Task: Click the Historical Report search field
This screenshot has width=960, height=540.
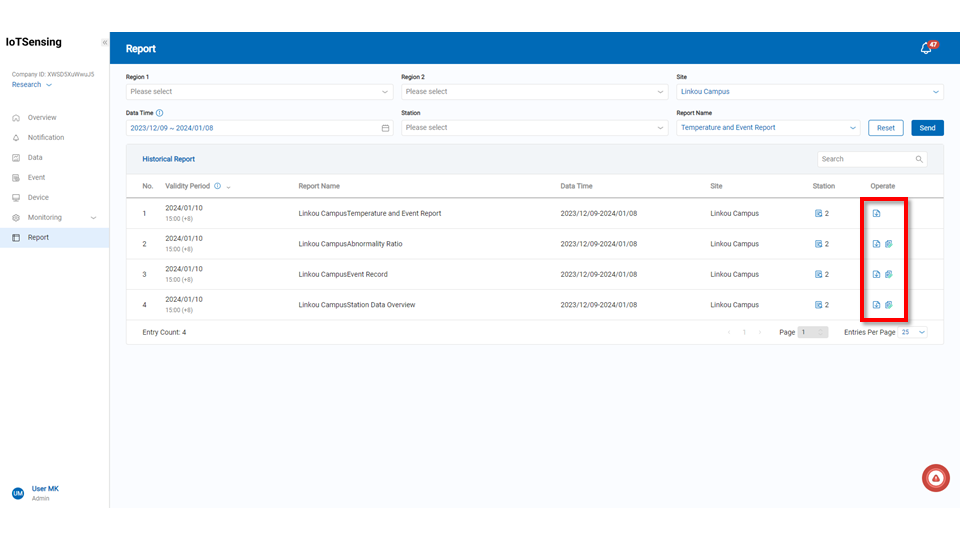Action: click(865, 159)
